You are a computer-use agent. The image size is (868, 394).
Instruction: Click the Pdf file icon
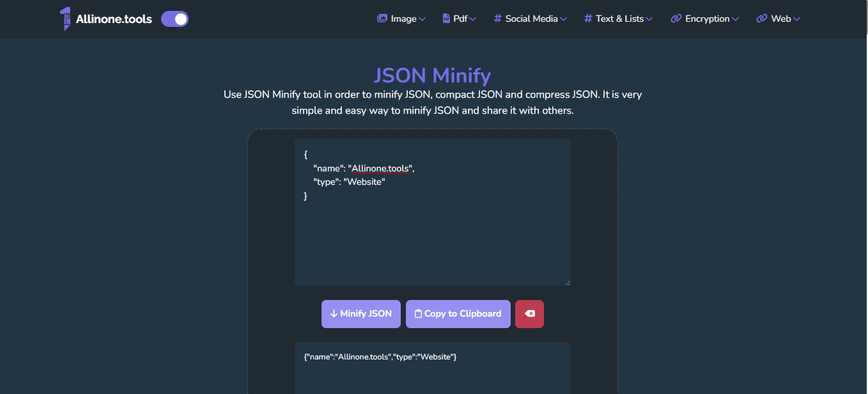point(446,19)
